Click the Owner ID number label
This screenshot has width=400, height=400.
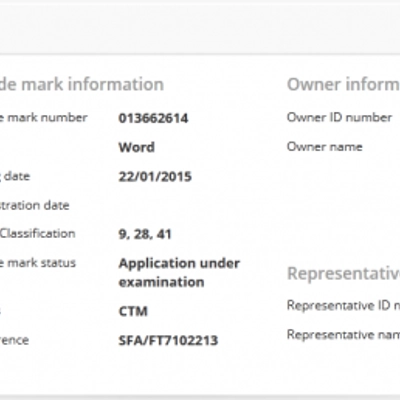(339, 117)
